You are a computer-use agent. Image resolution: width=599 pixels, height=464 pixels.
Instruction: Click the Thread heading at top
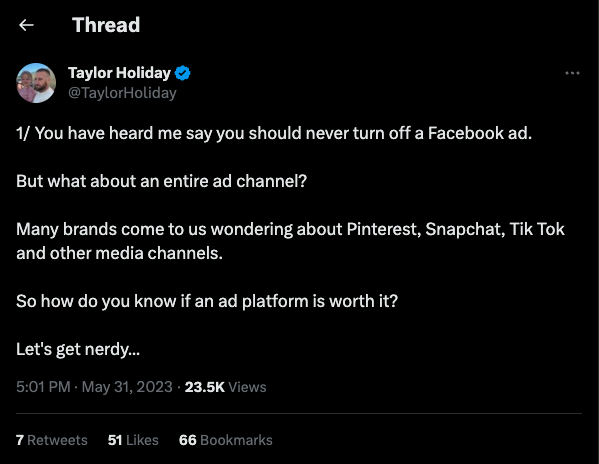[x=106, y=25]
